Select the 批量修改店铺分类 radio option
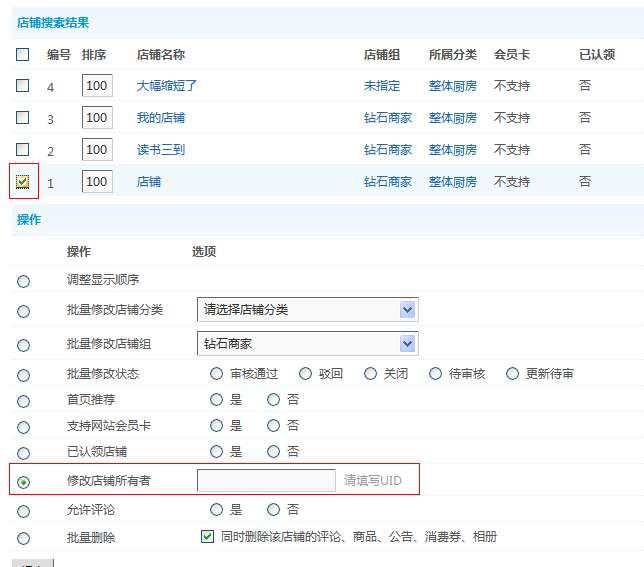This screenshot has width=644, height=567. point(23,311)
